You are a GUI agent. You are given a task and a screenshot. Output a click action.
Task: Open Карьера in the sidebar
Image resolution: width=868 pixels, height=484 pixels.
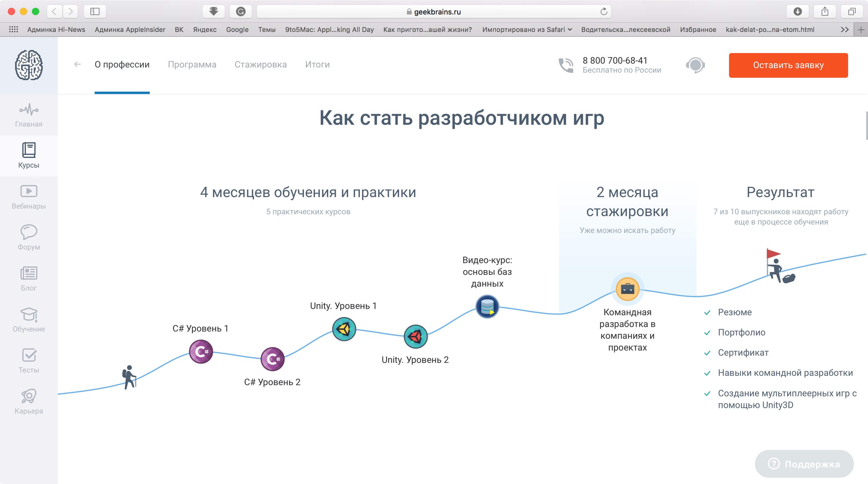coord(29,402)
